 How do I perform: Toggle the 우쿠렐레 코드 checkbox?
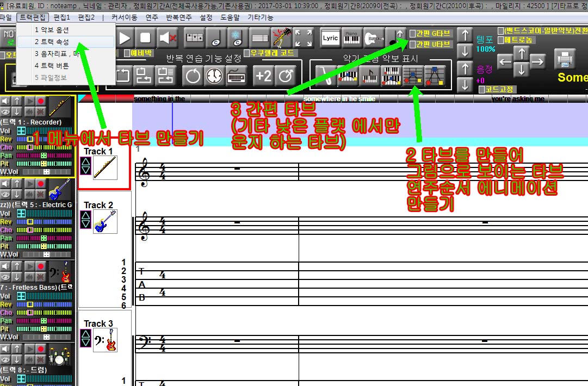click(247, 53)
